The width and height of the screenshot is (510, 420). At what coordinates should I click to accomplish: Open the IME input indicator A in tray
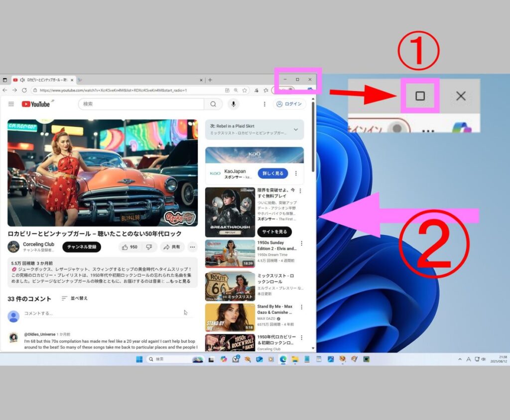pos(469,359)
